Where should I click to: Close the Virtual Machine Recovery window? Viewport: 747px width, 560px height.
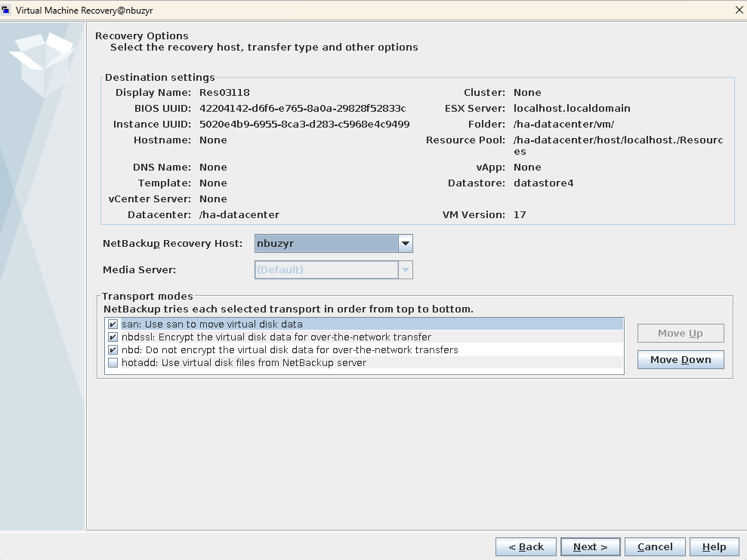(739, 10)
